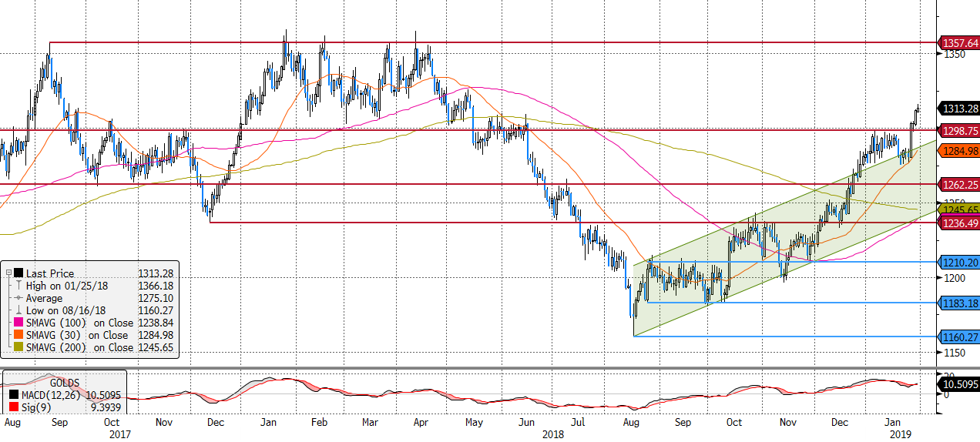Viewport: 980px width, 442px height.
Task: Click the 1245.65 olive SMA price tag
Action: click(958, 209)
